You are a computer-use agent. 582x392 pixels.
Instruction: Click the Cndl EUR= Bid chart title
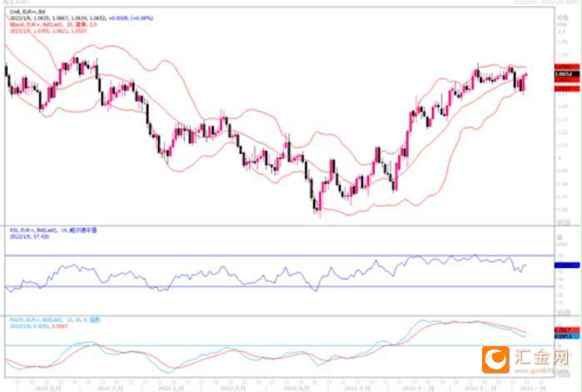[x=27, y=12]
